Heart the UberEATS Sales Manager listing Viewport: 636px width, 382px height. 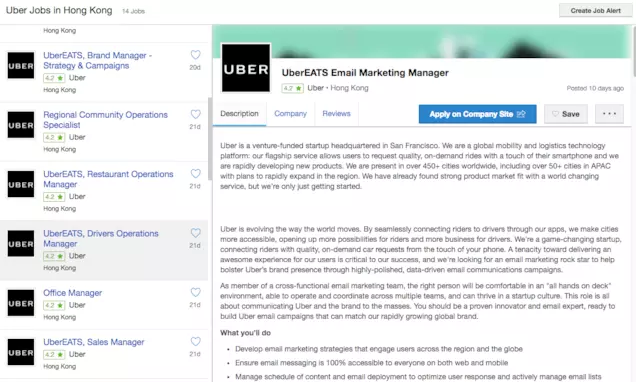(196, 341)
